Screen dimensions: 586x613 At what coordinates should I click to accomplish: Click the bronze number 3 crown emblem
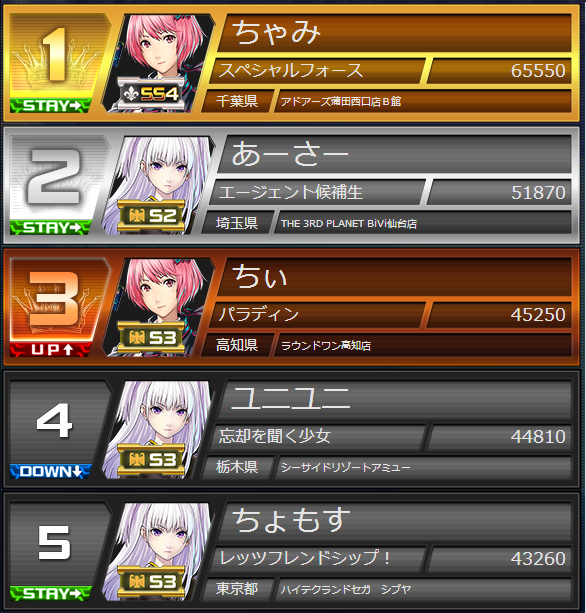pos(57,299)
